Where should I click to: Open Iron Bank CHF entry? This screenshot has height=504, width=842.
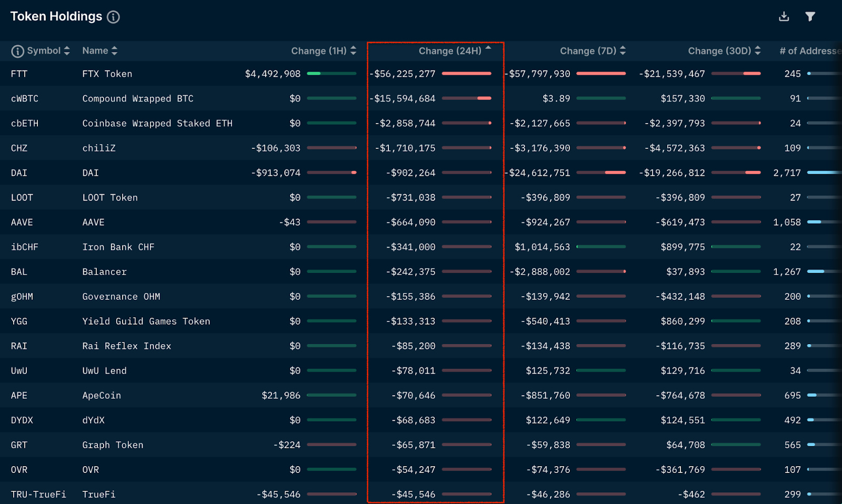tap(118, 247)
